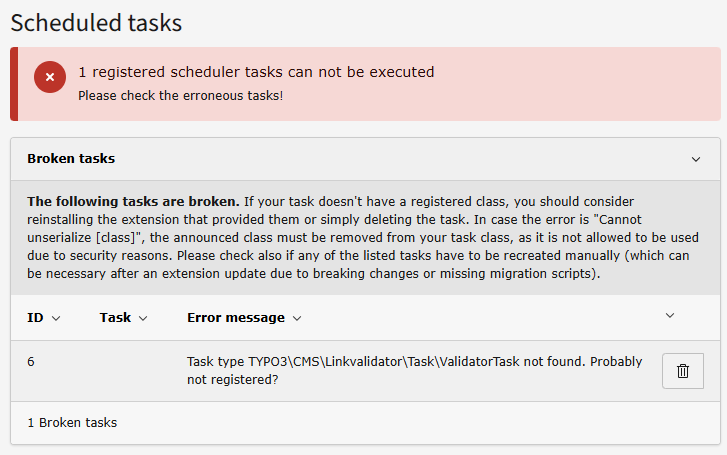Collapse the Broken tasks panel chevron
This screenshot has height=455, width=727.
[696, 159]
